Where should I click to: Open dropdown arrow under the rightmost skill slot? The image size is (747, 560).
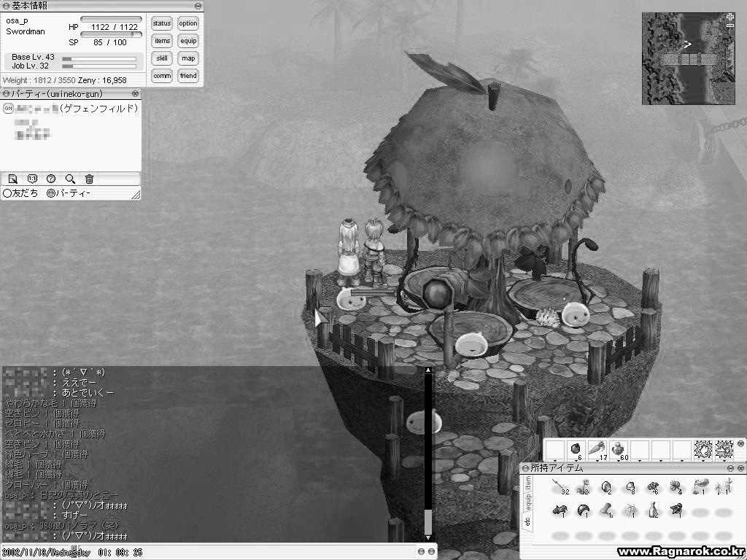click(724, 461)
